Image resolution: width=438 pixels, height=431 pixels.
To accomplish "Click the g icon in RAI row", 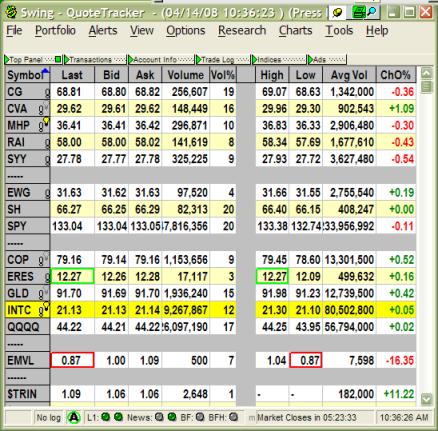I will click(x=47, y=143).
